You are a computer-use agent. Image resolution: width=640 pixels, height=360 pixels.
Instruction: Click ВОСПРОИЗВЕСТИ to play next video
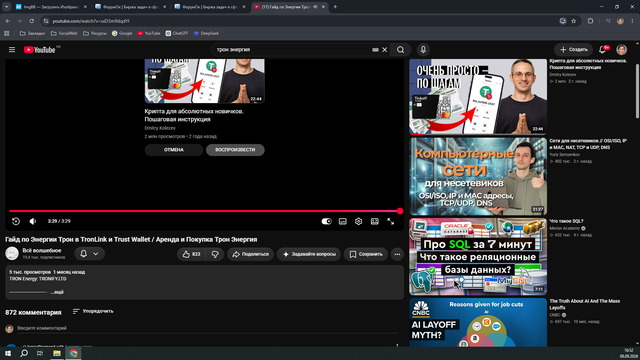click(x=235, y=150)
